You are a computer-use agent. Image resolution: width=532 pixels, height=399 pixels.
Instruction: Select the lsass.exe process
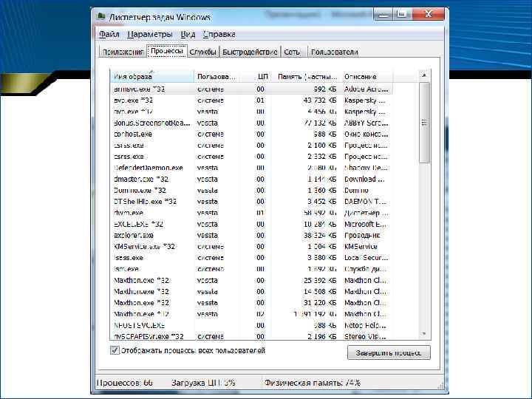click(x=251, y=258)
